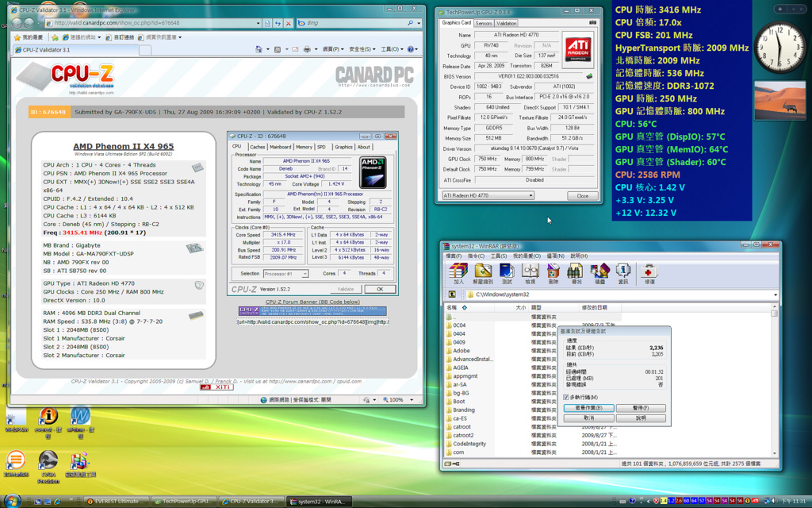Click the EVEREST Ultimate taskbar button
This screenshot has width=812, height=508.
click(116, 502)
